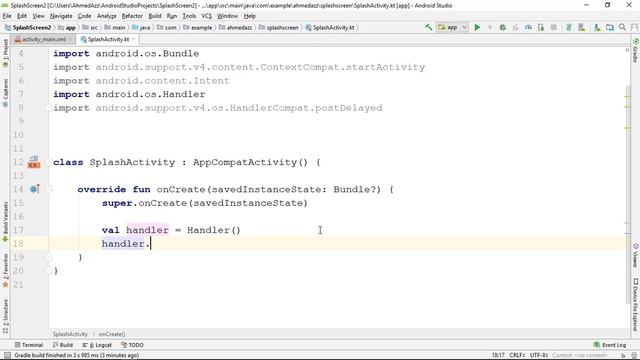
Task: Click the ahmedazz breadcrumb folder
Action: (236, 27)
